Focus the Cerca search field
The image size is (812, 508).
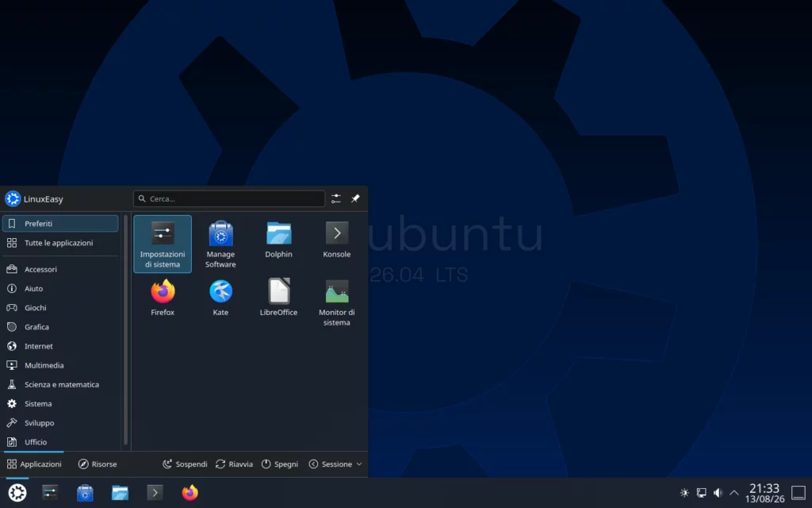tap(229, 198)
